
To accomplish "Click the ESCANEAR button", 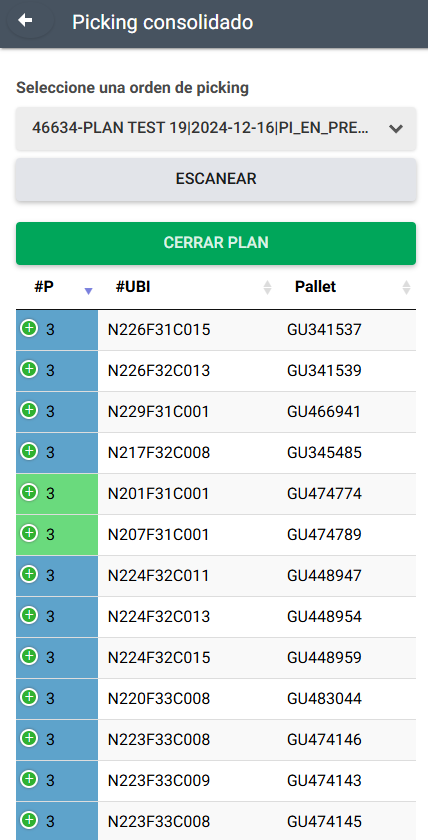I will [x=216, y=179].
